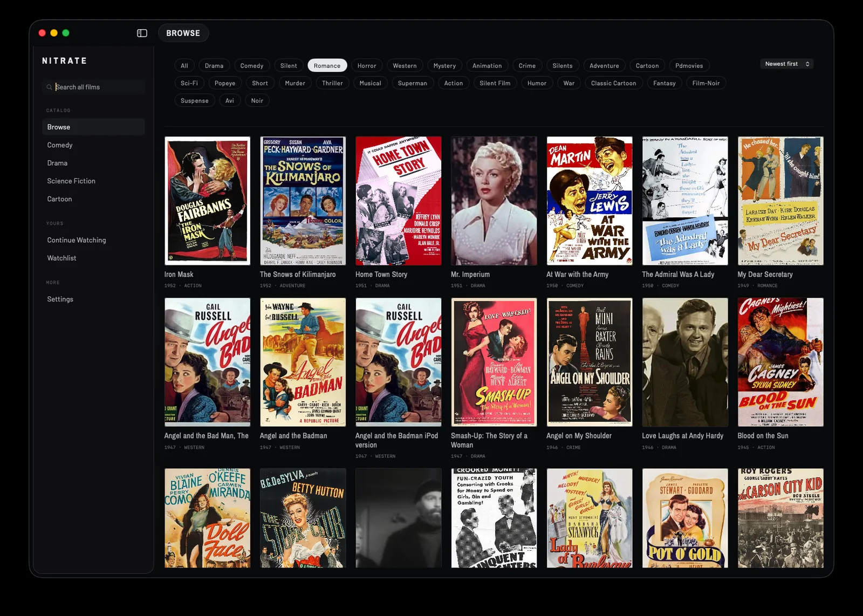Open the Pot O' Gold poster
Screen dimensions: 863x616
click(685, 518)
